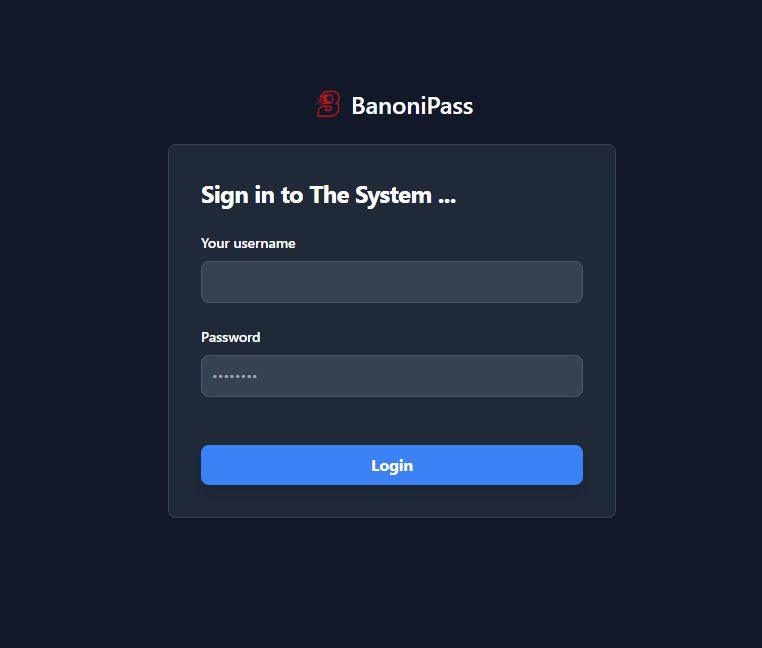Click the "Your username" field label
This screenshot has width=762, height=648.
[248, 243]
